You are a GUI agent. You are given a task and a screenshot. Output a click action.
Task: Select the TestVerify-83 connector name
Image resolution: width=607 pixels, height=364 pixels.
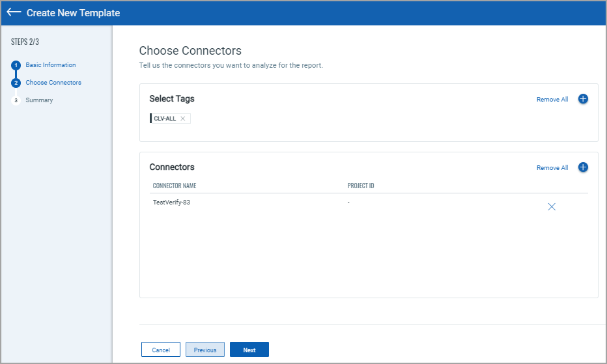point(171,203)
